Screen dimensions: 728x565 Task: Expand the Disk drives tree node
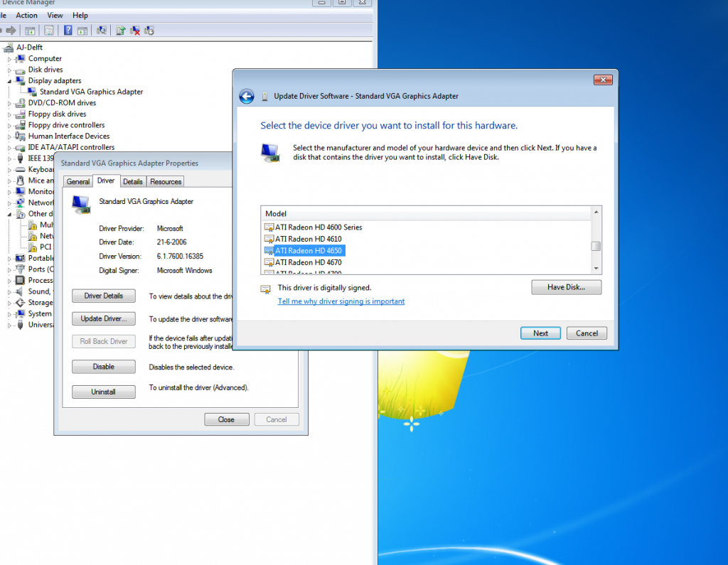point(9,70)
